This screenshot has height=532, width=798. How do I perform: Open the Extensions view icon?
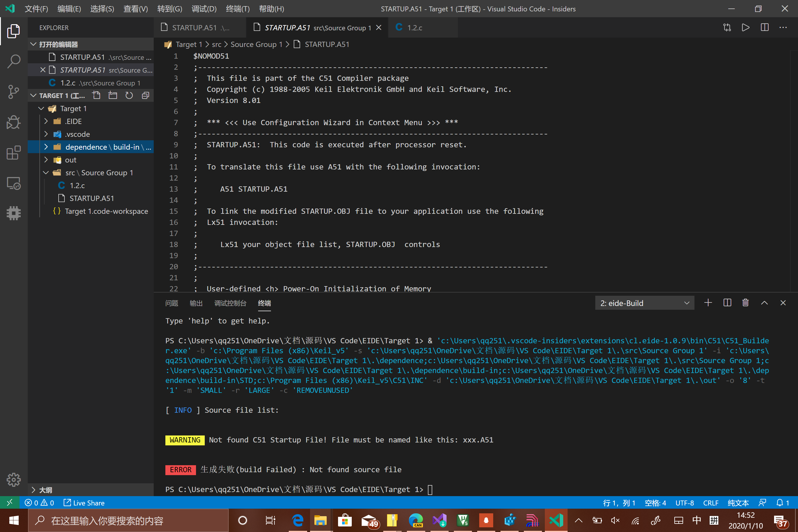[14, 153]
